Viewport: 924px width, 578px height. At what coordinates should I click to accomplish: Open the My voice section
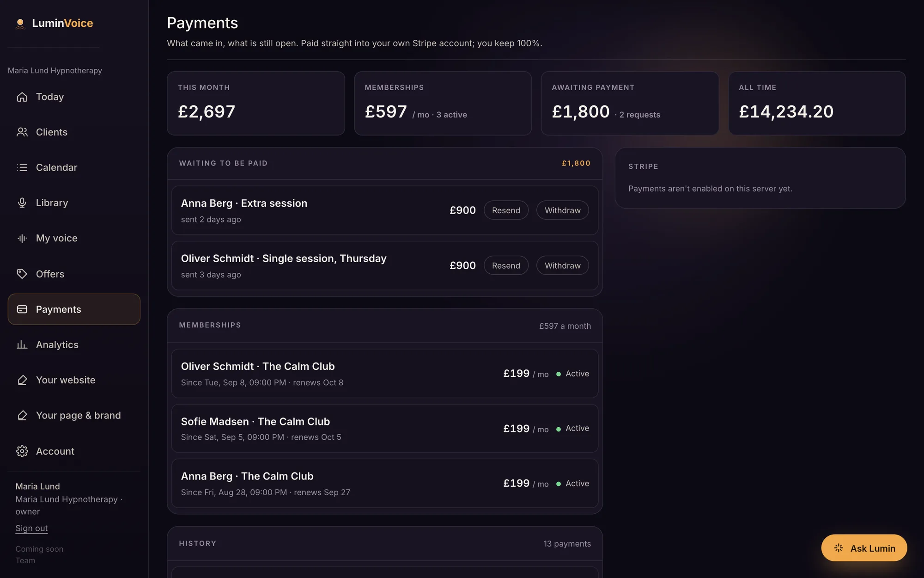click(74, 239)
